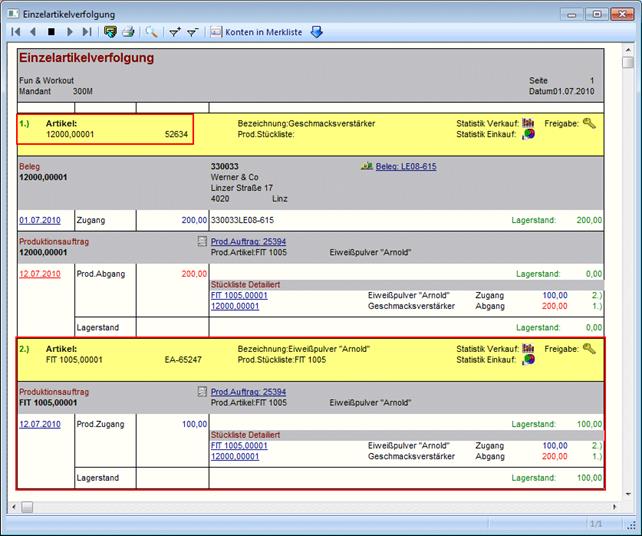Go to first page of report

16,32
